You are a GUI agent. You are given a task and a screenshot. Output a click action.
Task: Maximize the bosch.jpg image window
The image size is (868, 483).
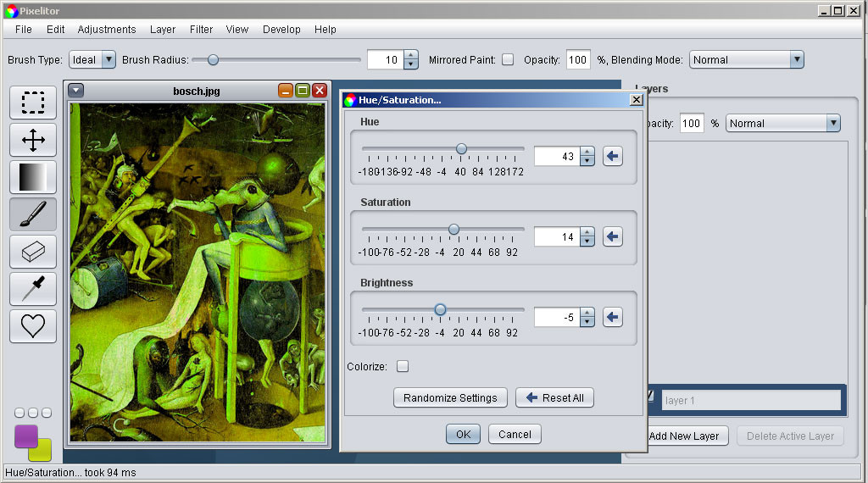pyautogui.click(x=303, y=91)
